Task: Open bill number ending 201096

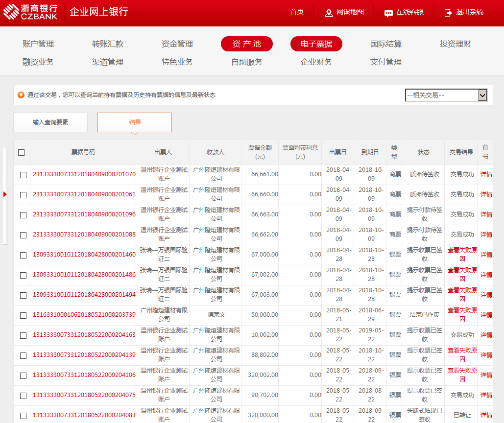Action: click(x=84, y=214)
